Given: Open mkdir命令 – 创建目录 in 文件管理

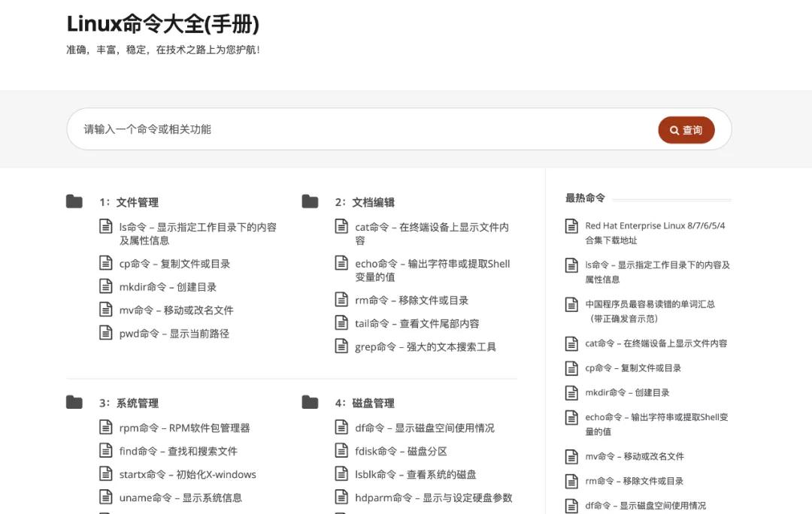Looking at the screenshot, I should 168,287.
